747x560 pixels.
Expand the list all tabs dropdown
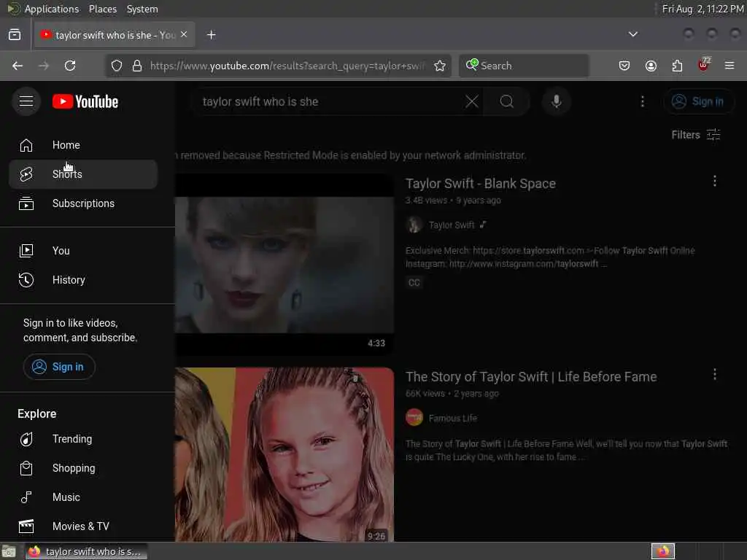tap(632, 34)
